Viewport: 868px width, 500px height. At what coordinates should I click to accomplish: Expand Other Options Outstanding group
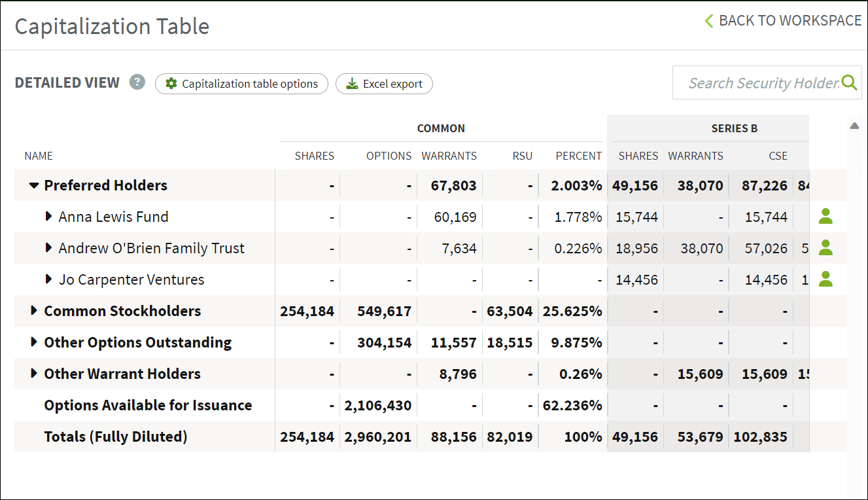tap(34, 342)
